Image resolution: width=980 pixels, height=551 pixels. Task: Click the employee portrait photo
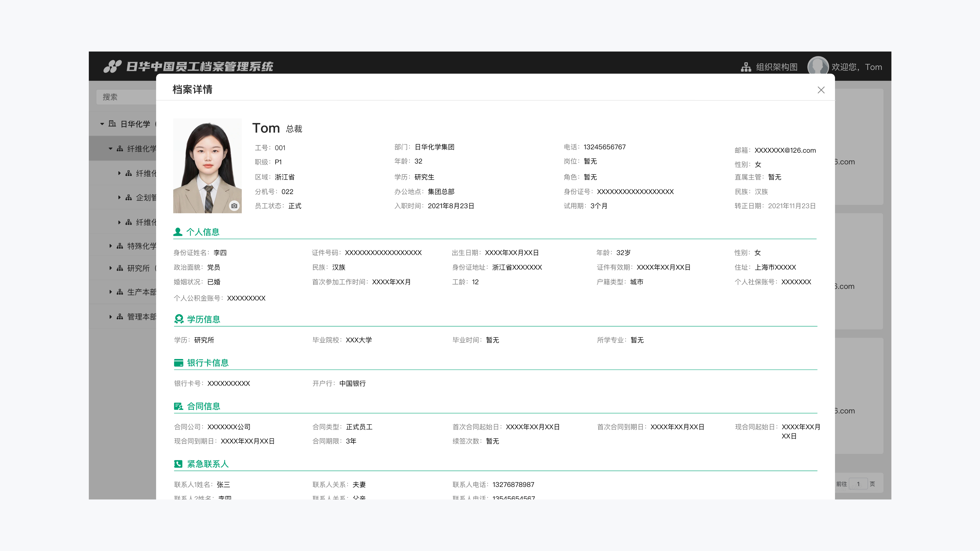(x=207, y=166)
